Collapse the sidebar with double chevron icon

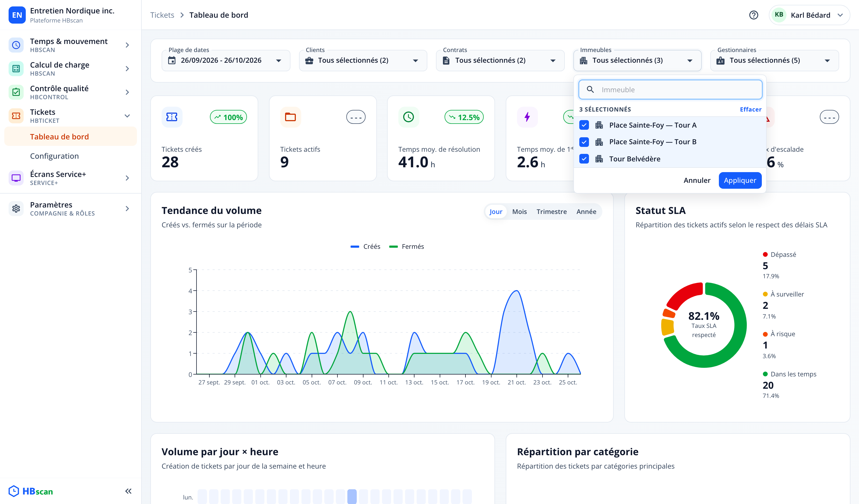[x=128, y=491]
